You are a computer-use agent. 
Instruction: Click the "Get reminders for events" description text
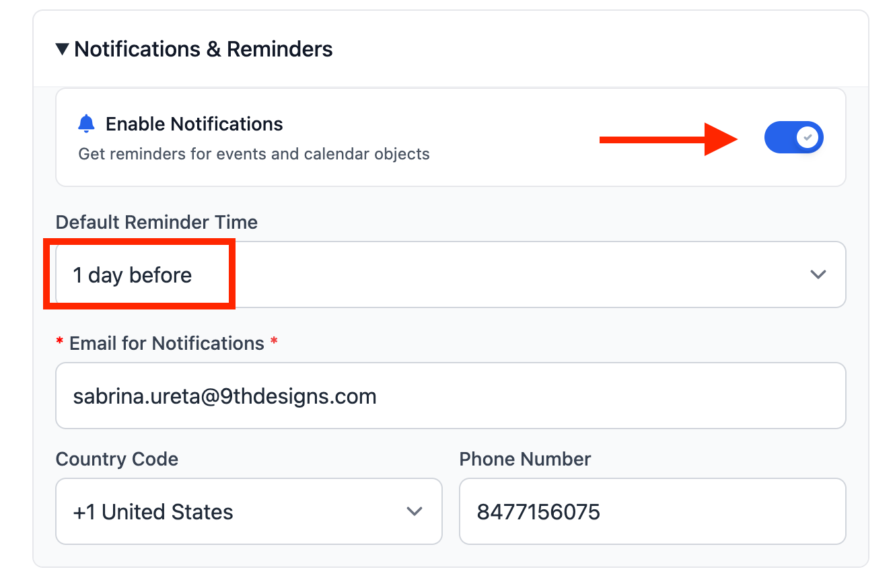254,153
